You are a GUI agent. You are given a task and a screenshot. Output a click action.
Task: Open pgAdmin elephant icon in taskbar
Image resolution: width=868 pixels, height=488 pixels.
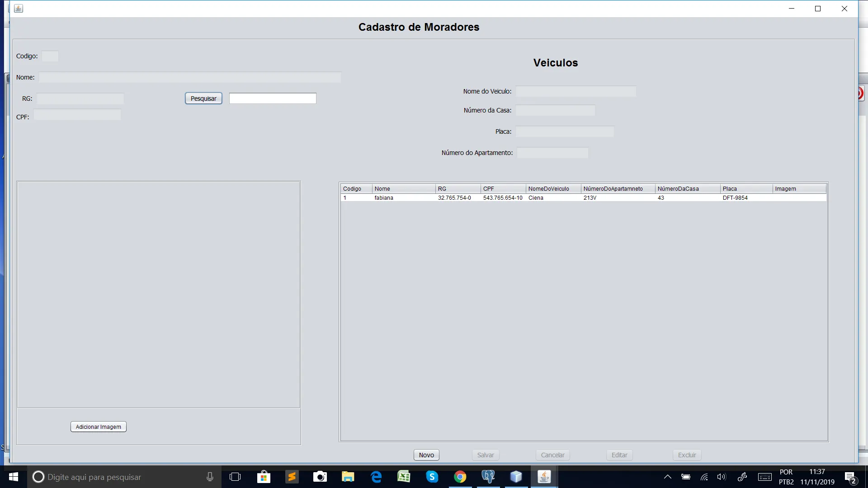(x=488, y=477)
